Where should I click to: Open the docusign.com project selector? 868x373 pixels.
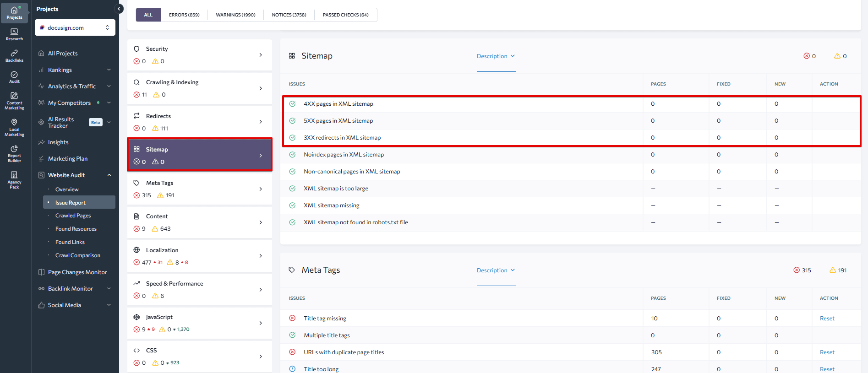[x=75, y=27]
